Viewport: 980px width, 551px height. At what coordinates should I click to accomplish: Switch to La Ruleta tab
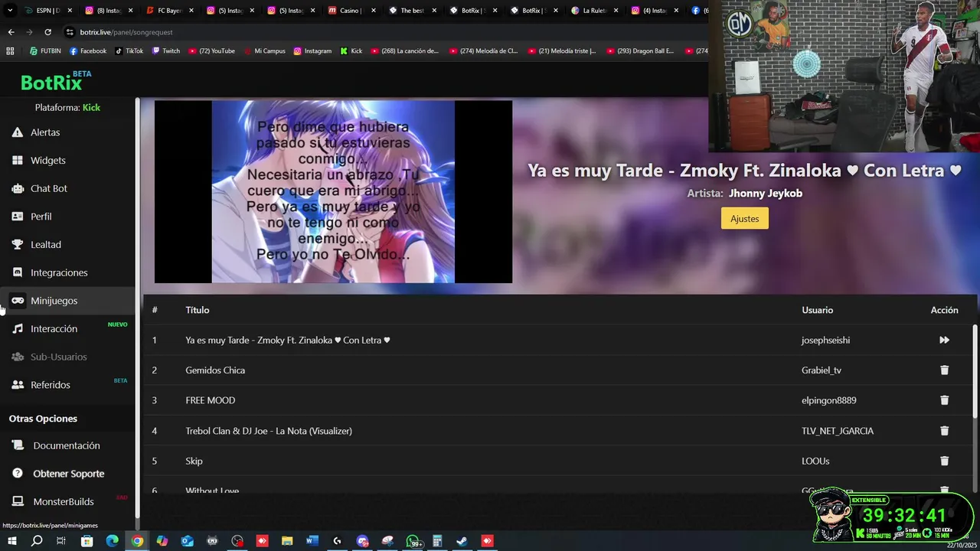[x=593, y=11]
